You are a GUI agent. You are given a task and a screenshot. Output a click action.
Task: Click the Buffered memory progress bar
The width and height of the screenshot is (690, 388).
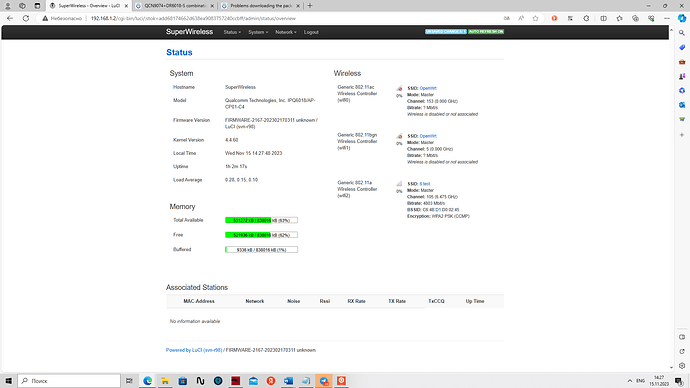[x=261, y=250]
